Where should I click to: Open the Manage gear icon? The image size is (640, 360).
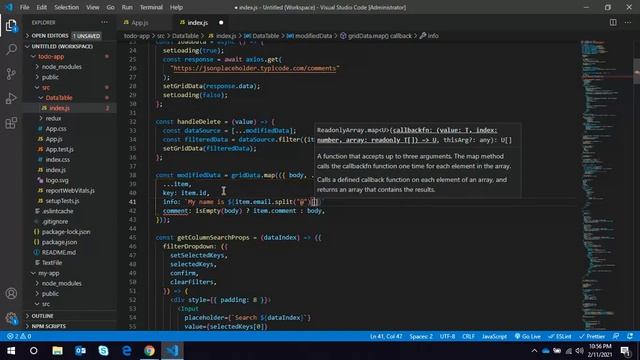(11, 318)
